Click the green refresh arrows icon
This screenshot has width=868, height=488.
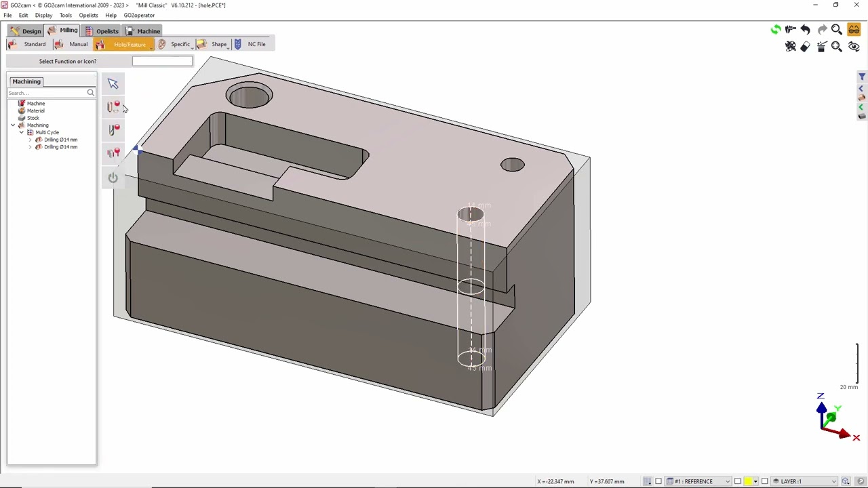point(776,30)
